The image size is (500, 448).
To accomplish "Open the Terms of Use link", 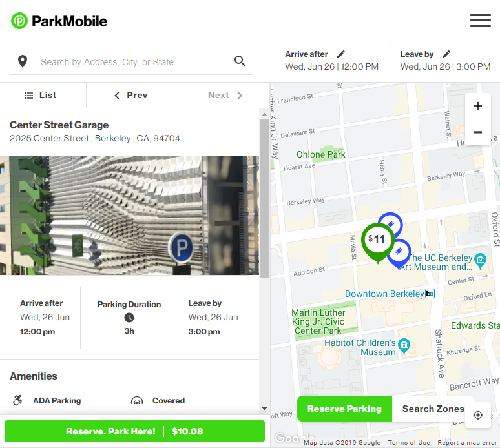I will click(409, 443).
